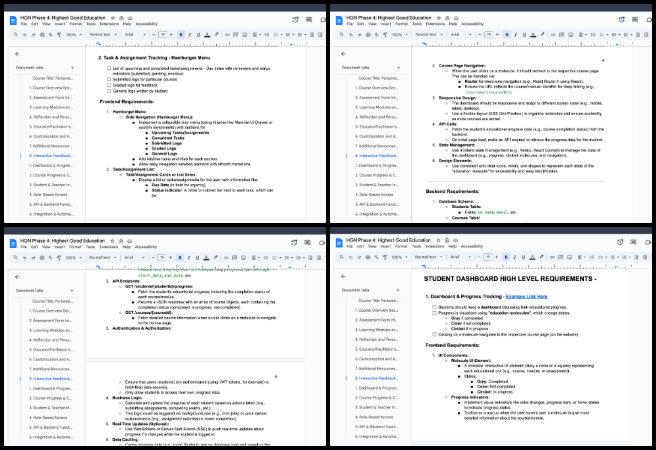Click search icon in Task & Assignment Tracking window
The width and height of the screenshot is (656, 450).
[15, 34]
